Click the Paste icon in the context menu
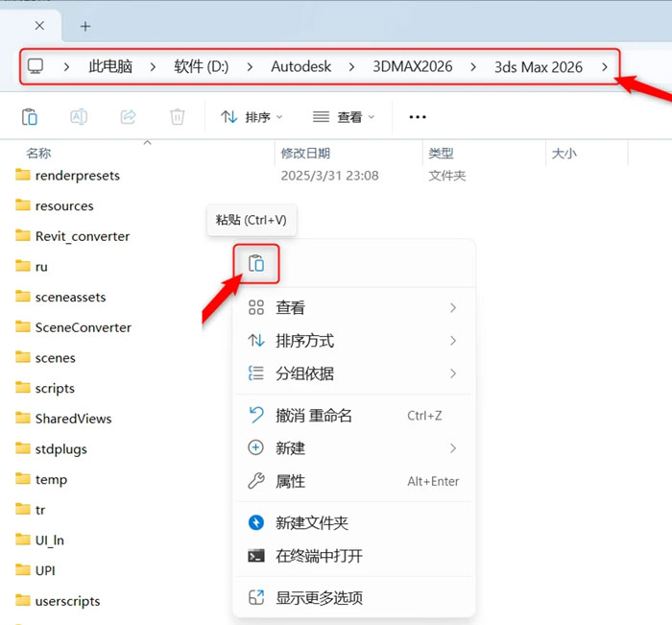Image resolution: width=672 pixels, height=625 pixels. click(256, 263)
